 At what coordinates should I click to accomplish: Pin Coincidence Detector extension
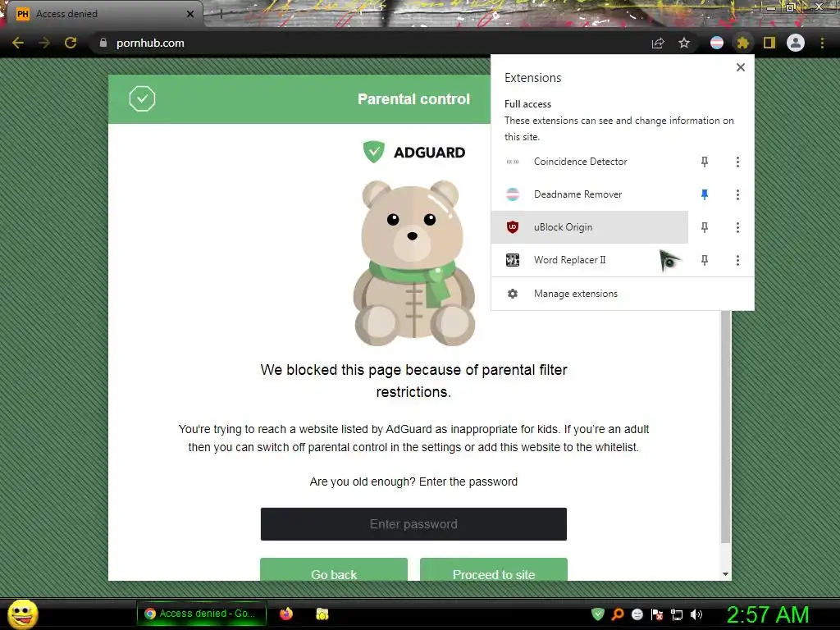(x=705, y=162)
